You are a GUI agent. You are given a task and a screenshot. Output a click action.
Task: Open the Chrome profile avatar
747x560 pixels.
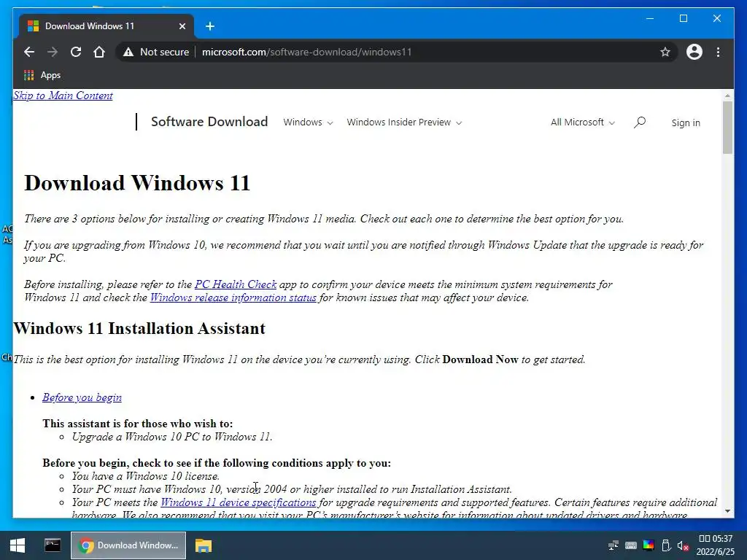tap(694, 52)
